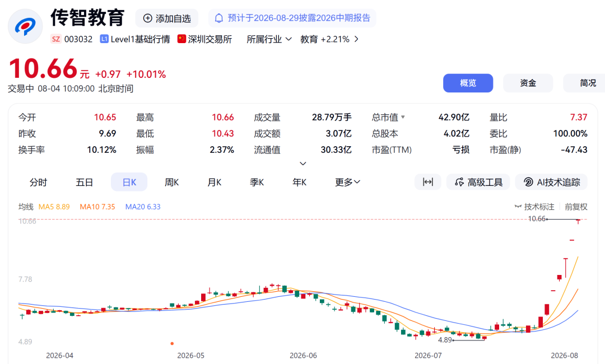Click the 均线 label
The image size is (605, 364).
26,207
